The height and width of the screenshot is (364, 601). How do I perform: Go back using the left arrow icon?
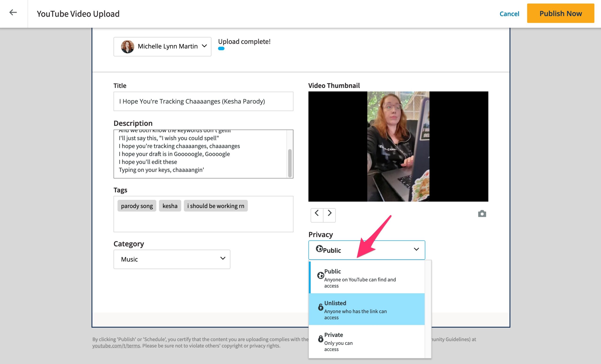click(13, 12)
